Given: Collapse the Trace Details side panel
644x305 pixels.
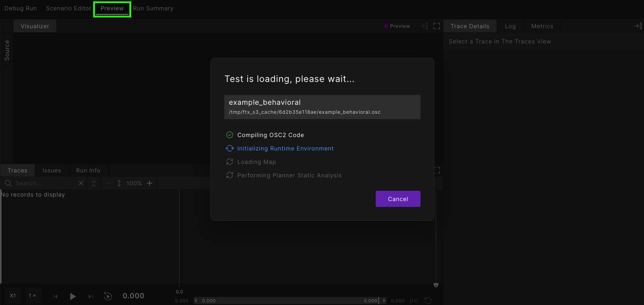Looking at the screenshot, I should click(638, 26).
